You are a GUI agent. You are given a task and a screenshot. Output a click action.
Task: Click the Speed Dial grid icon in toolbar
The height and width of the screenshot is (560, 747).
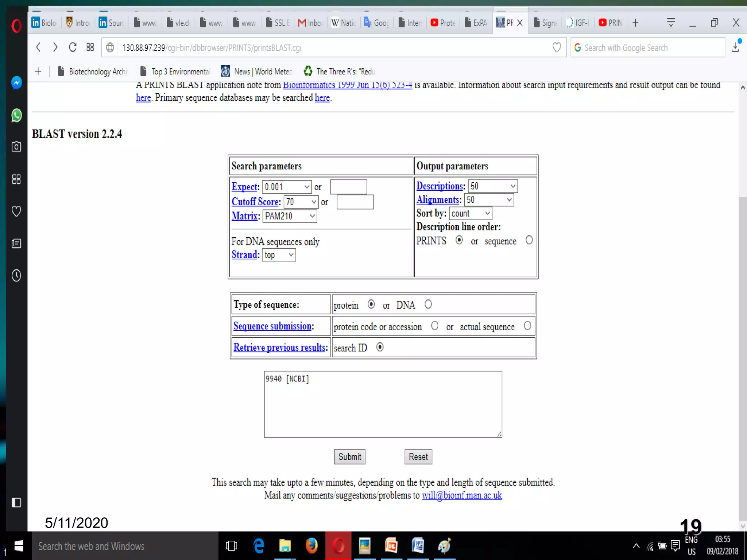point(90,47)
